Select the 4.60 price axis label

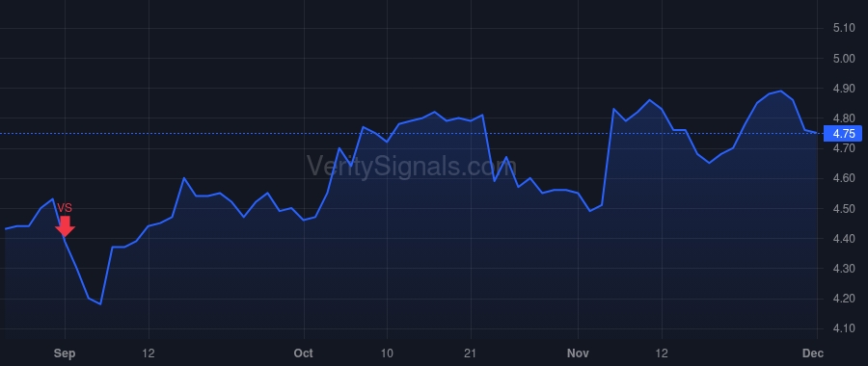coord(844,178)
